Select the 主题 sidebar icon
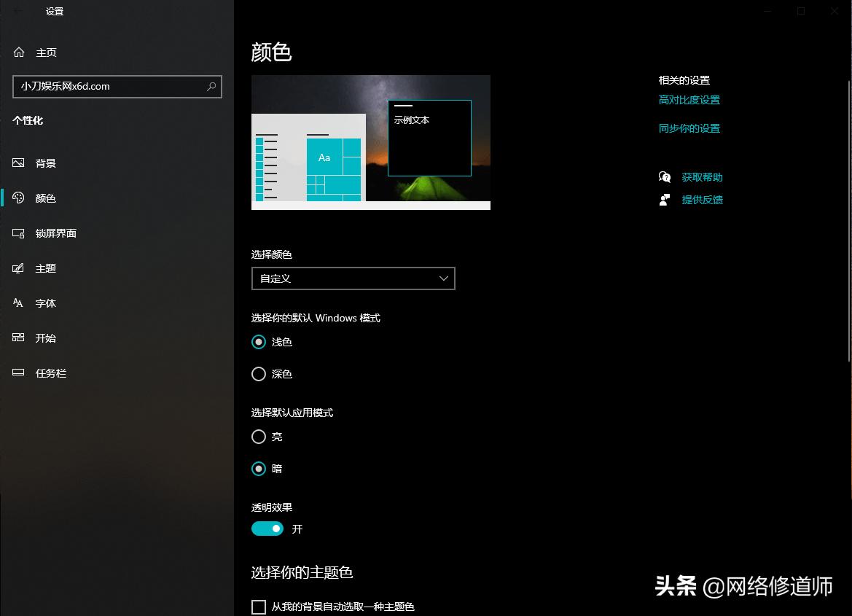This screenshot has width=852, height=616. pos(18,268)
